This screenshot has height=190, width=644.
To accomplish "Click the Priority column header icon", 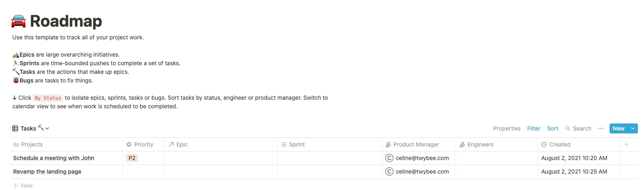I will coord(129,144).
